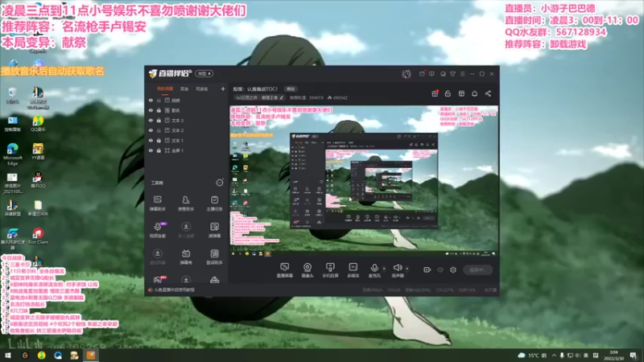
Task: Open the notification bell icon
Action: point(474,93)
